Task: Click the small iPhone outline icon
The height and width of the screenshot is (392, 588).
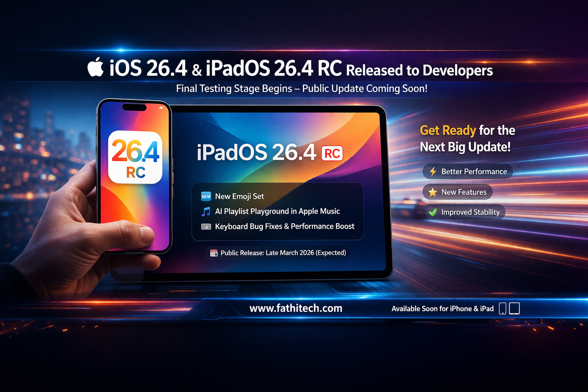Action: click(x=503, y=309)
